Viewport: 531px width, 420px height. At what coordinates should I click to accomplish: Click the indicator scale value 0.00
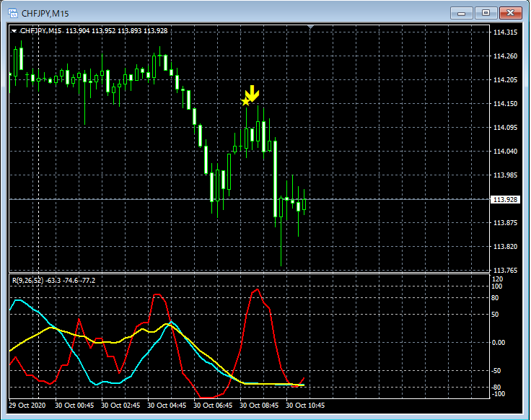498,343
